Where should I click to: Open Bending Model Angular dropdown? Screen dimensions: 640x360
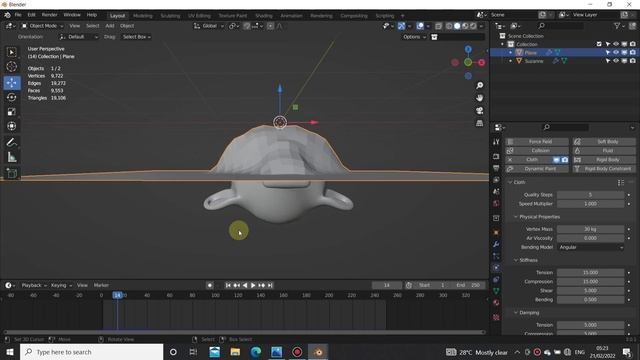[591, 247]
